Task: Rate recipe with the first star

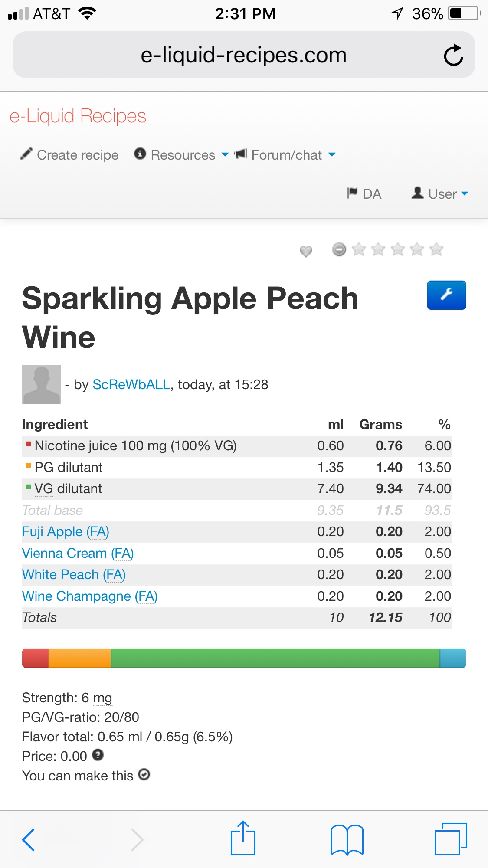Action: coord(359,249)
